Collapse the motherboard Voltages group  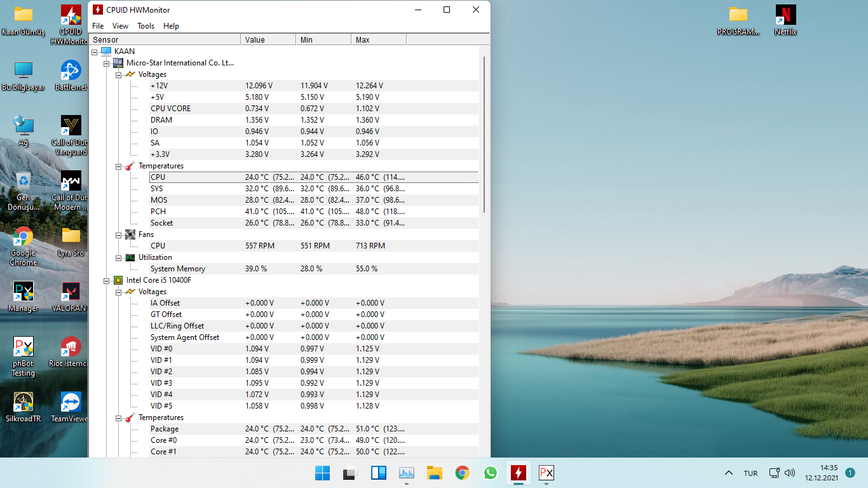pos(119,74)
